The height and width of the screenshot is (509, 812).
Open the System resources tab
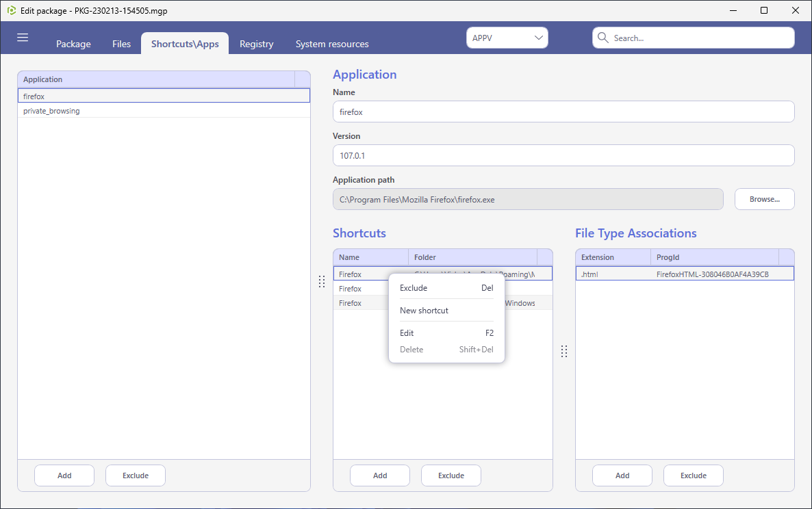(332, 44)
